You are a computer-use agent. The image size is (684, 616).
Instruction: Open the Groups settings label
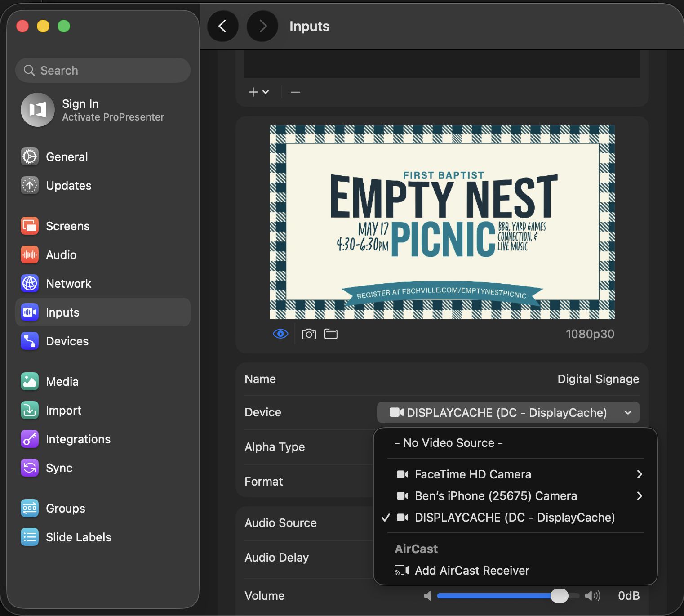[66, 509]
